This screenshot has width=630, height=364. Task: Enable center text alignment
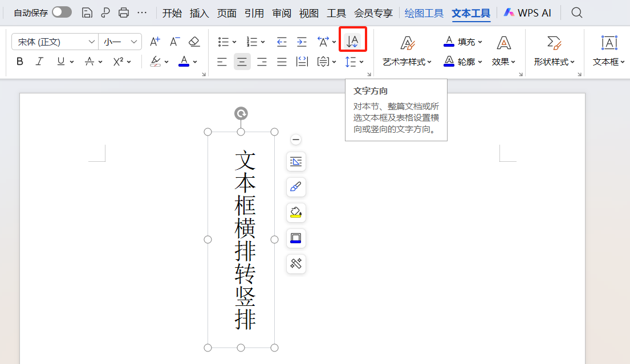[242, 62]
